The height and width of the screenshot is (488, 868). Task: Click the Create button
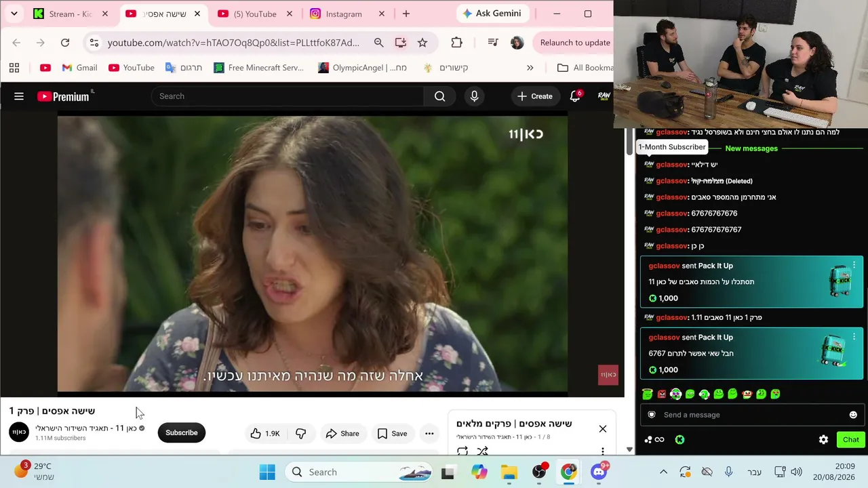pos(534,96)
